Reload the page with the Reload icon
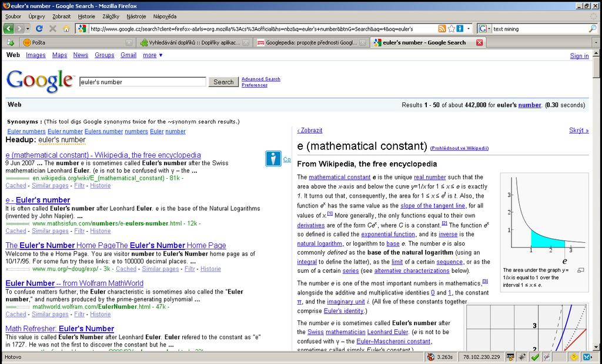The width and height of the screenshot is (602, 364). click(x=39, y=29)
